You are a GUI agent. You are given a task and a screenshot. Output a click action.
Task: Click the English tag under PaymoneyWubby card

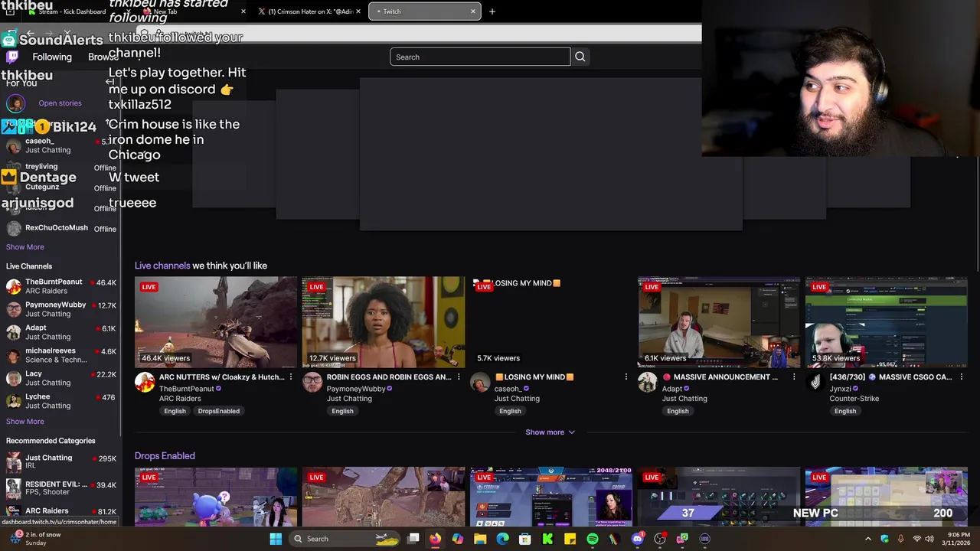342,411
